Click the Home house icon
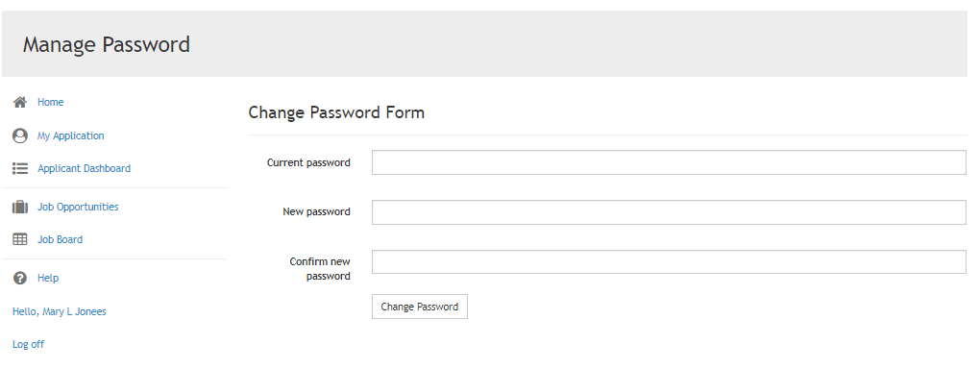The image size is (980, 369). [x=20, y=102]
